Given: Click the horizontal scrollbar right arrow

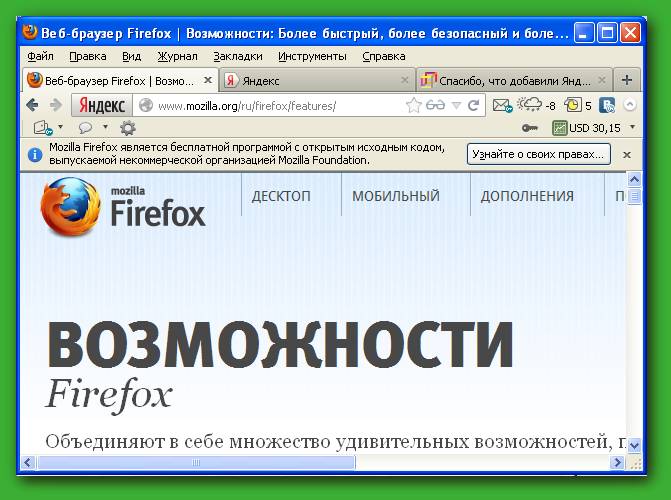Looking at the screenshot, I should pyautogui.click(x=617, y=462).
